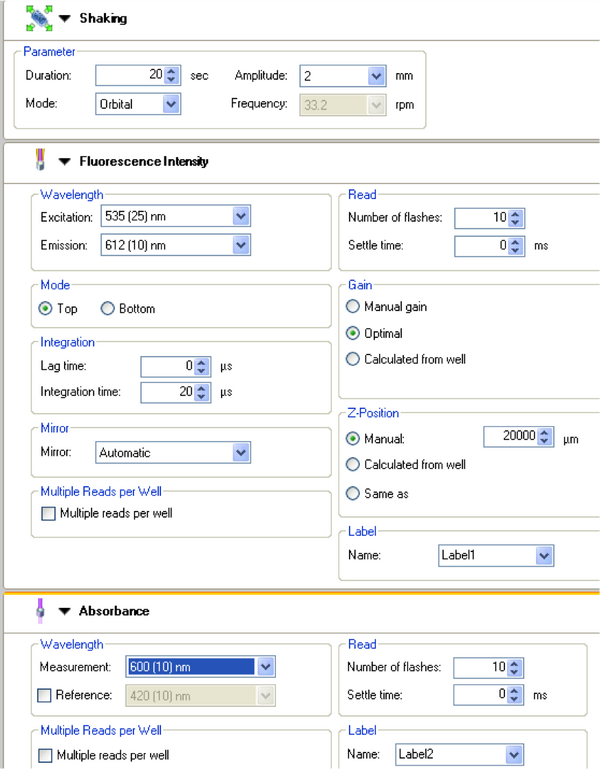Enable multiple reads per well in Fluorescence
The image size is (600, 769).
[x=47, y=513]
